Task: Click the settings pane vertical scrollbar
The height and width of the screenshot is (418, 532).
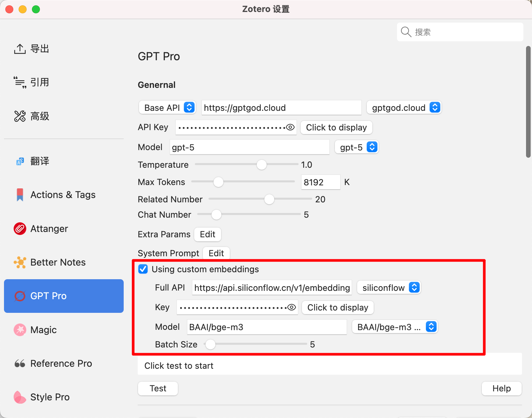Action: pos(528,102)
